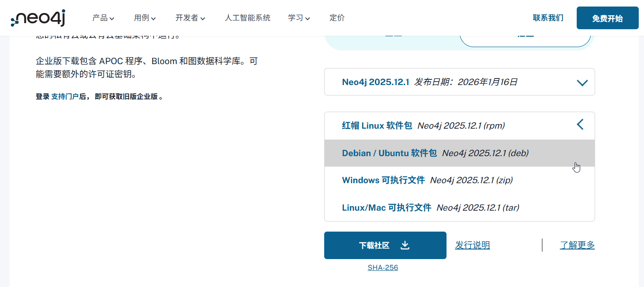Screen dimensions: 644x287
Task: Select 红帽 Linux 软件包 rpm option
Action: point(459,126)
